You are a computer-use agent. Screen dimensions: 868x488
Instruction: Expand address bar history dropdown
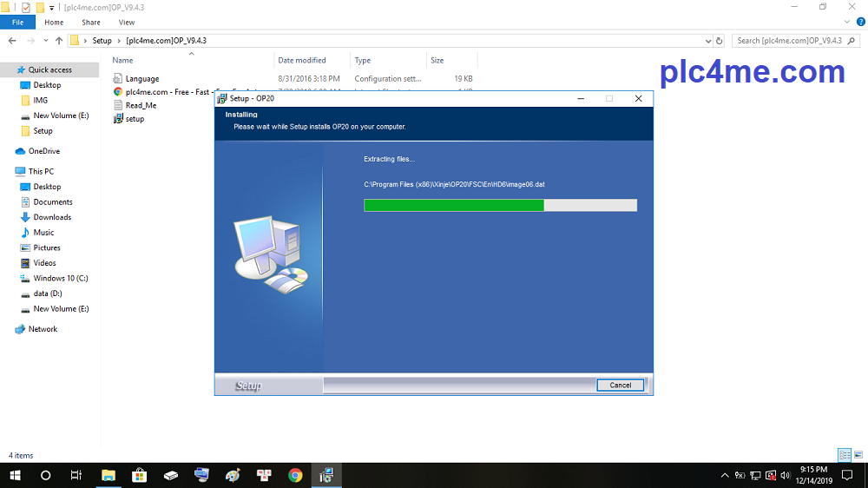coord(708,41)
